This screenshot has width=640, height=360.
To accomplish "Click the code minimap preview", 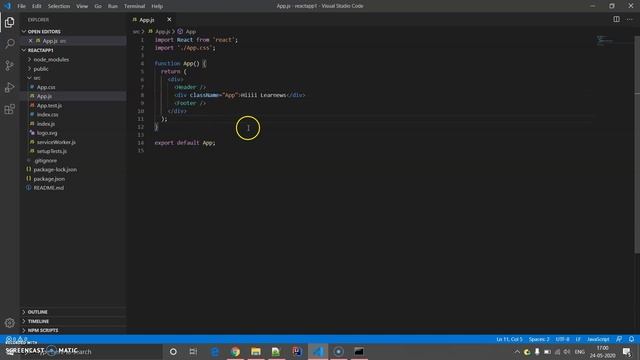I will coord(605,40).
